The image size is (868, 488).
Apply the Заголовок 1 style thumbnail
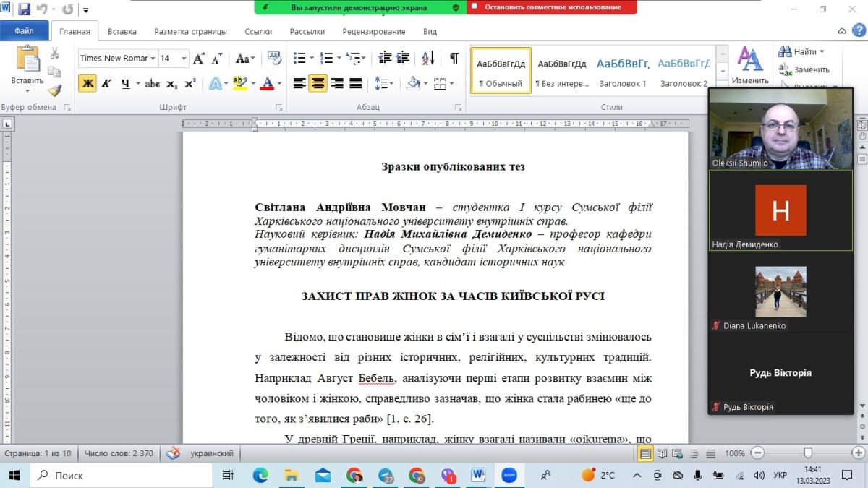[623, 70]
